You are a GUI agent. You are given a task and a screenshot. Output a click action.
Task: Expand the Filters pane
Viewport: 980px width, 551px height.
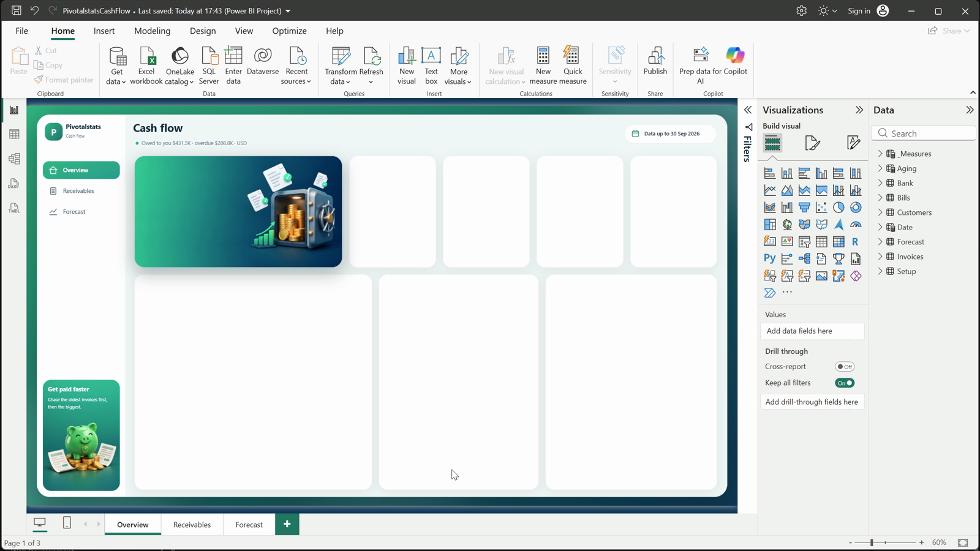click(748, 110)
